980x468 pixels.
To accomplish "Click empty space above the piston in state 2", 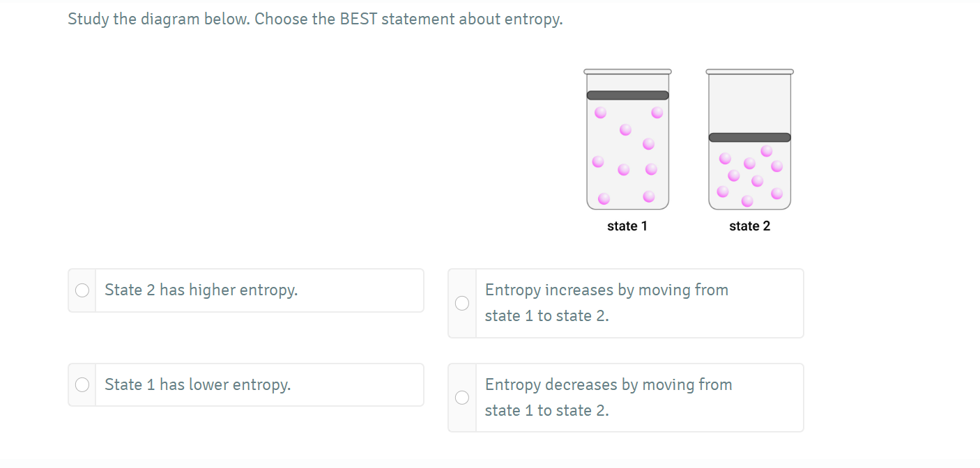I will click(x=749, y=103).
